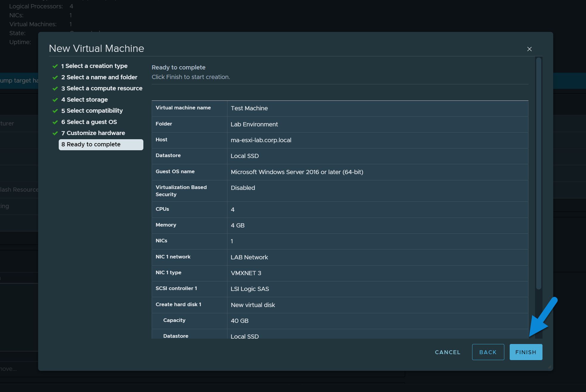Click the Guest OS name label

pos(175,171)
